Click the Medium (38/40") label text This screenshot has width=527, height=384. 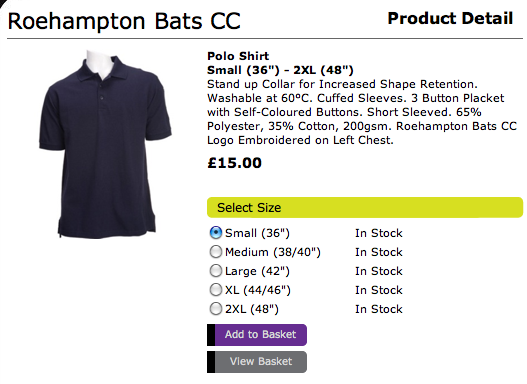273,252
